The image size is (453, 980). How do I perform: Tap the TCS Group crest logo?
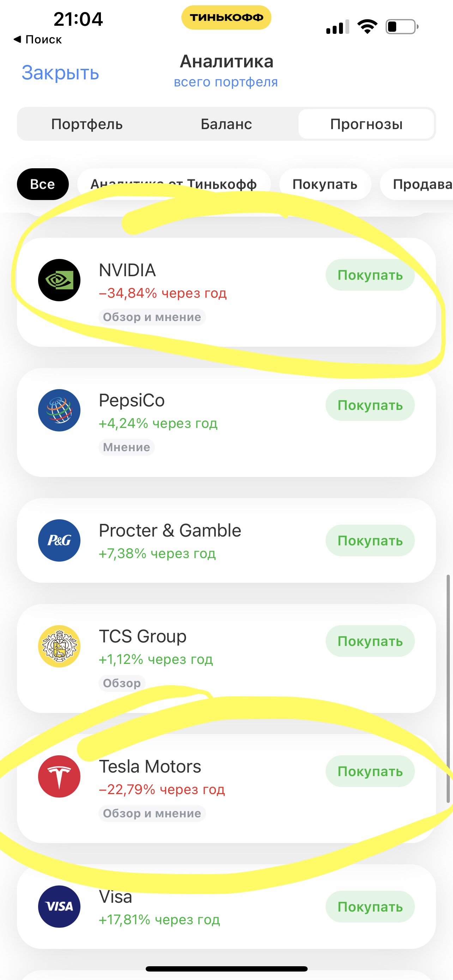[59, 646]
